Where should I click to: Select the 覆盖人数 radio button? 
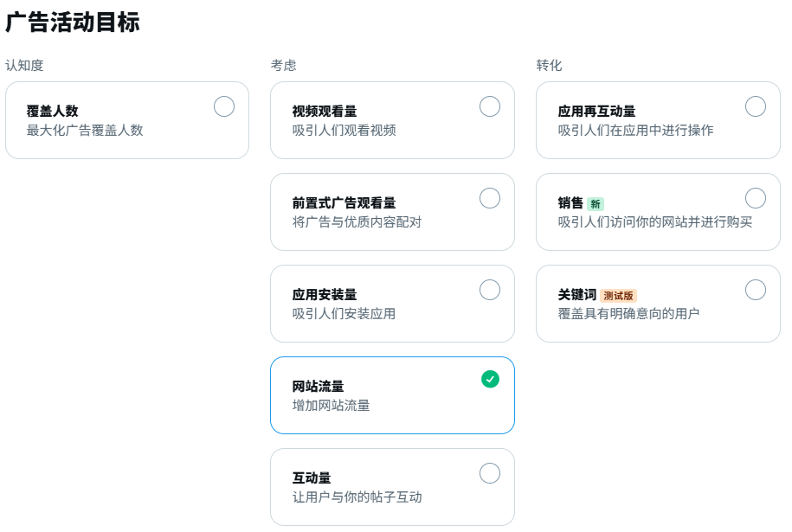tap(224, 106)
